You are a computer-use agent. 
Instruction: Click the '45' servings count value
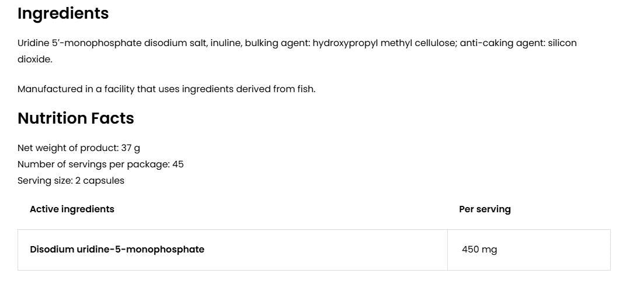pos(178,164)
